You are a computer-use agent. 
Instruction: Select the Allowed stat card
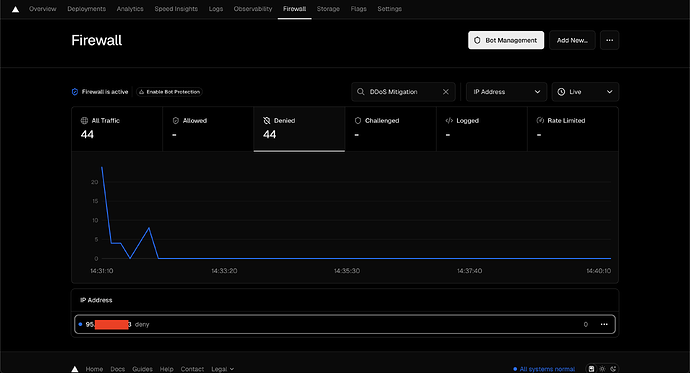(x=208, y=129)
